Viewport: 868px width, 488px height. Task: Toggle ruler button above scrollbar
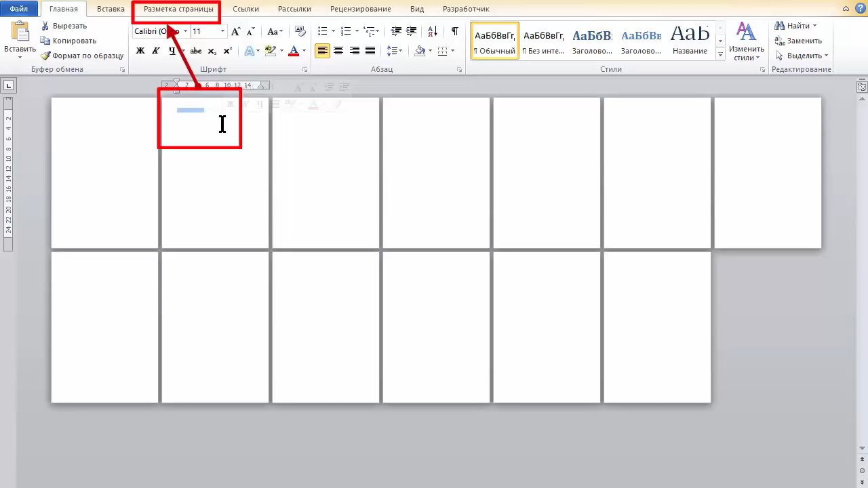[862, 87]
